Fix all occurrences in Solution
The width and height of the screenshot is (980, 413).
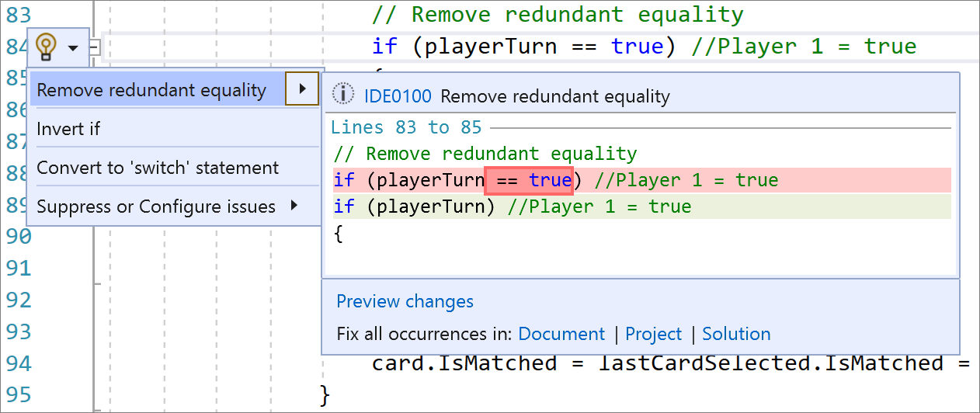coord(736,334)
